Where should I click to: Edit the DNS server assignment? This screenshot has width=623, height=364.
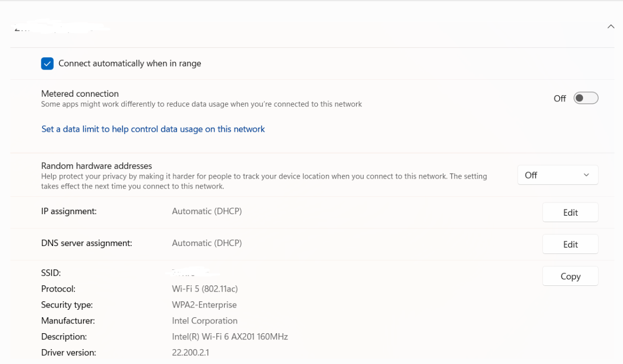tap(570, 244)
